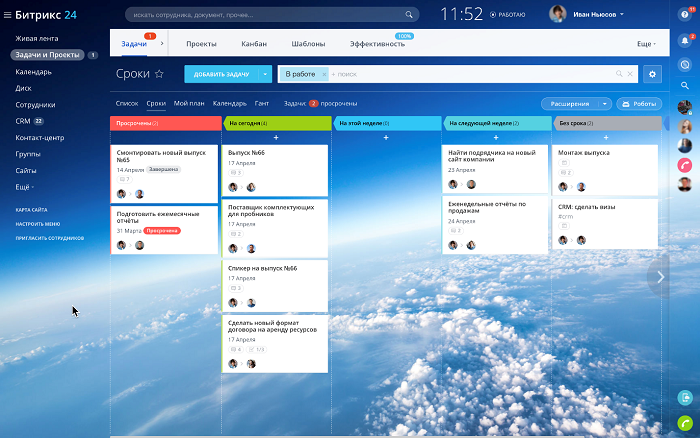Click the star icon next to Сроки
The image size is (700, 438).
pyautogui.click(x=159, y=74)
